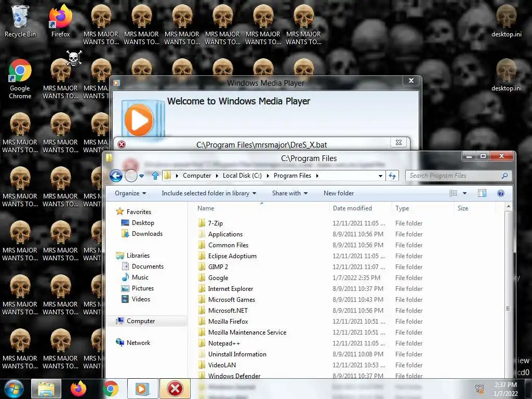The height and width of the screenshot is (399, 532).
Task: Click Local Disk (C:) in the breadcrumb
Action: coord(242,176)
